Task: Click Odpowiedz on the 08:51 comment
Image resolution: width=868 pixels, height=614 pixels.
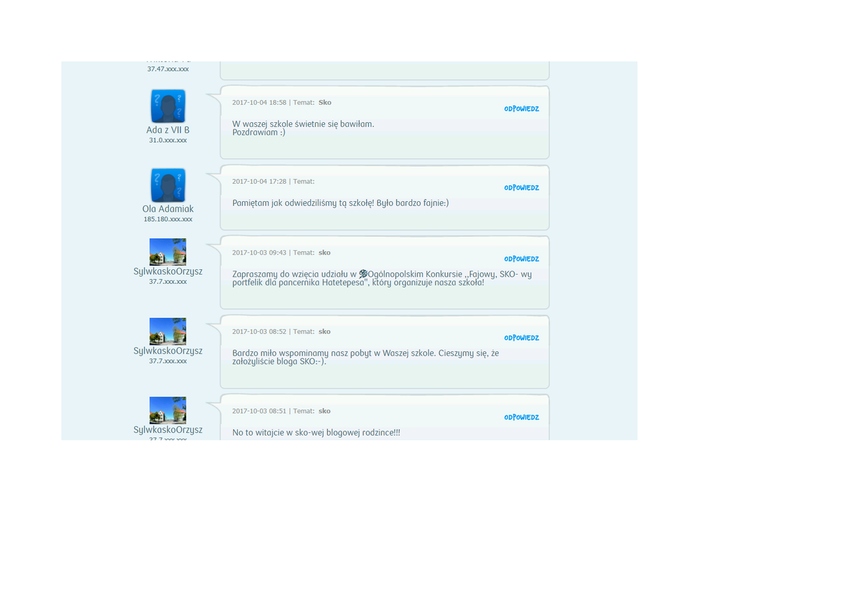Action: click(x=521, y=417)
